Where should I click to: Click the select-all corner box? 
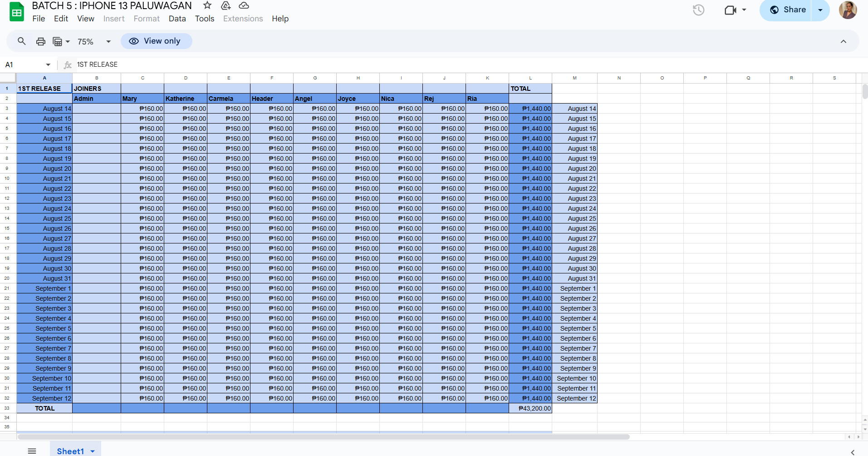click(8, 78)
